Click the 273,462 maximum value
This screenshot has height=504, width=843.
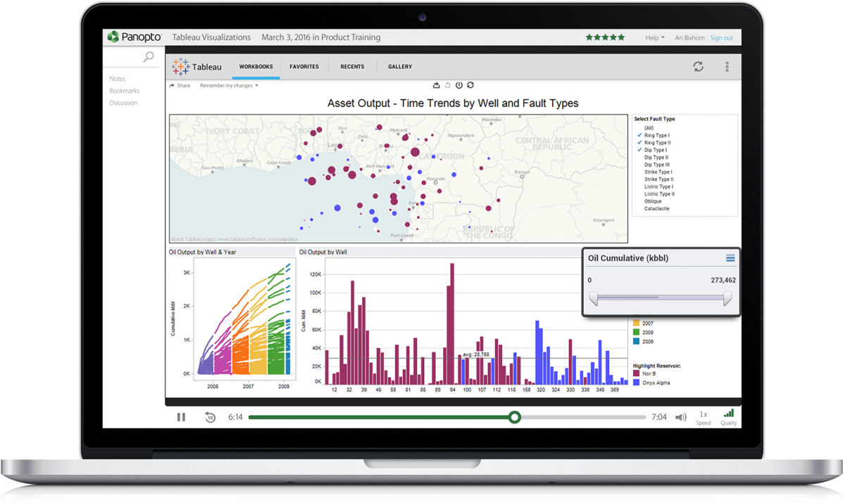pyautogui.click(x=723, y=280)
